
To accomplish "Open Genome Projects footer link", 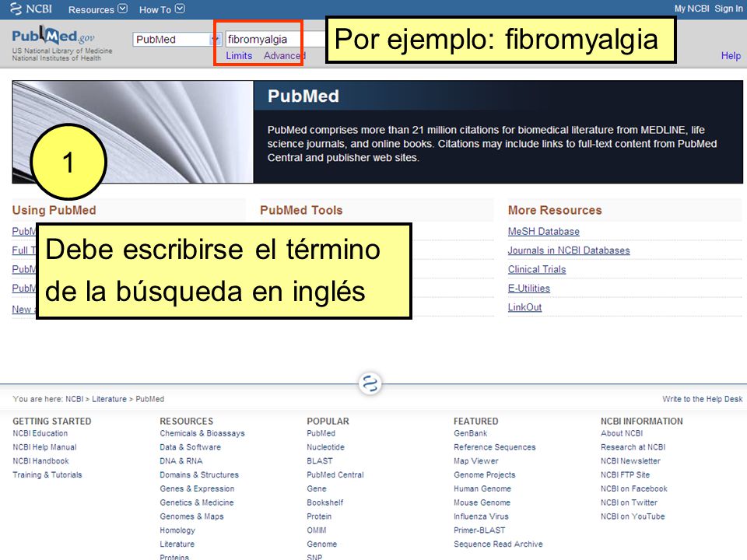I will click(x=485, y=474).
